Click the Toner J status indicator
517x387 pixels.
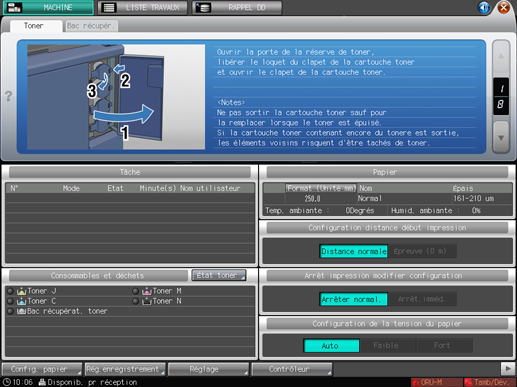pyautogui.click(x=11, y=291)
